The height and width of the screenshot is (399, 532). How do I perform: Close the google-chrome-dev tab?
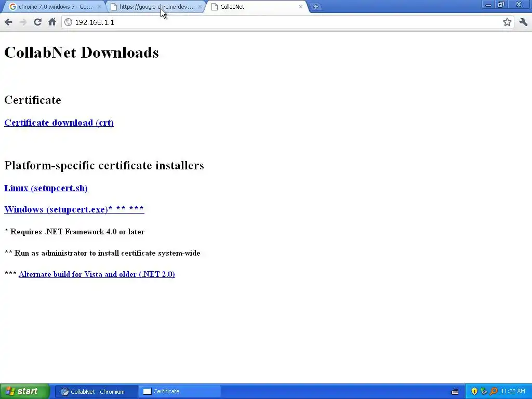(x=200, y=7)
